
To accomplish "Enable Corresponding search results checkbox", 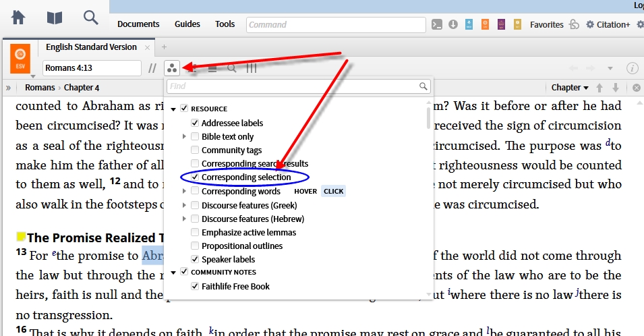I will click(x=195, y=163).
